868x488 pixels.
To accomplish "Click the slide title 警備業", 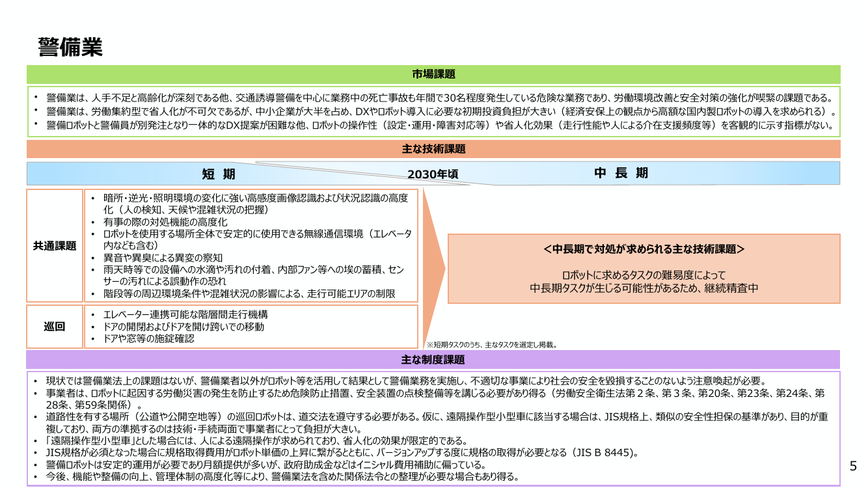I will click(x=70, y=47).
